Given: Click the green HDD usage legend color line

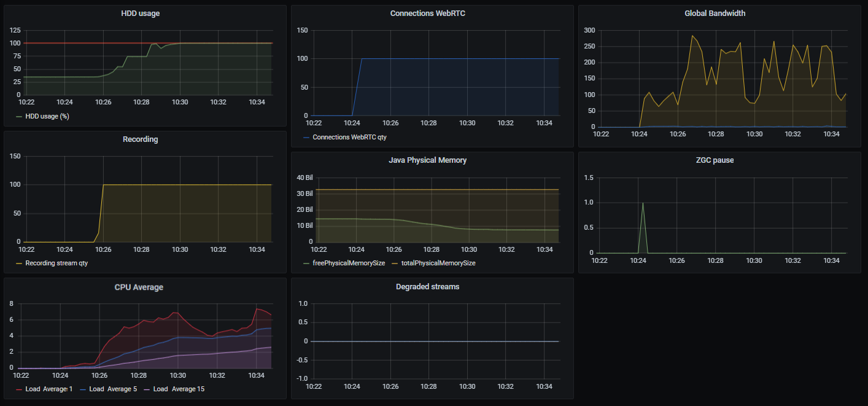Looking at the screenshot, I should pyautogui.click(x=19, y=116).
